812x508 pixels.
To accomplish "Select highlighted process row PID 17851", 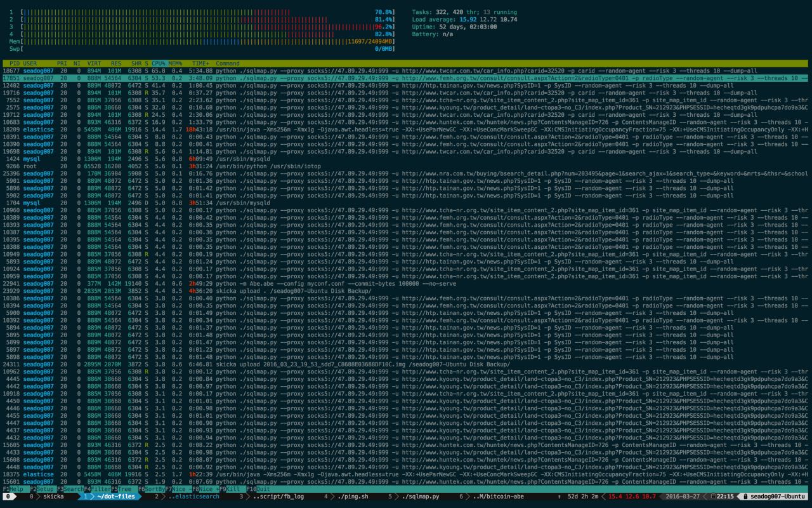I will point(405,78).
